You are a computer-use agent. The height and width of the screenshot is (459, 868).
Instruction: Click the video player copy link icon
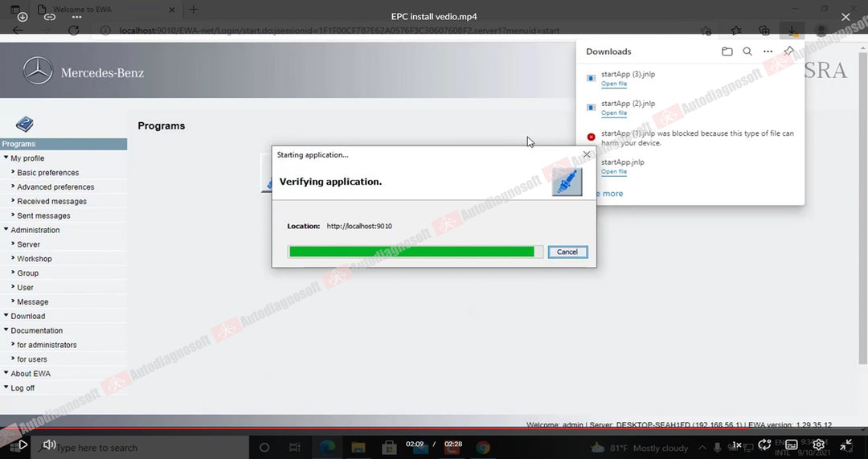50,17
